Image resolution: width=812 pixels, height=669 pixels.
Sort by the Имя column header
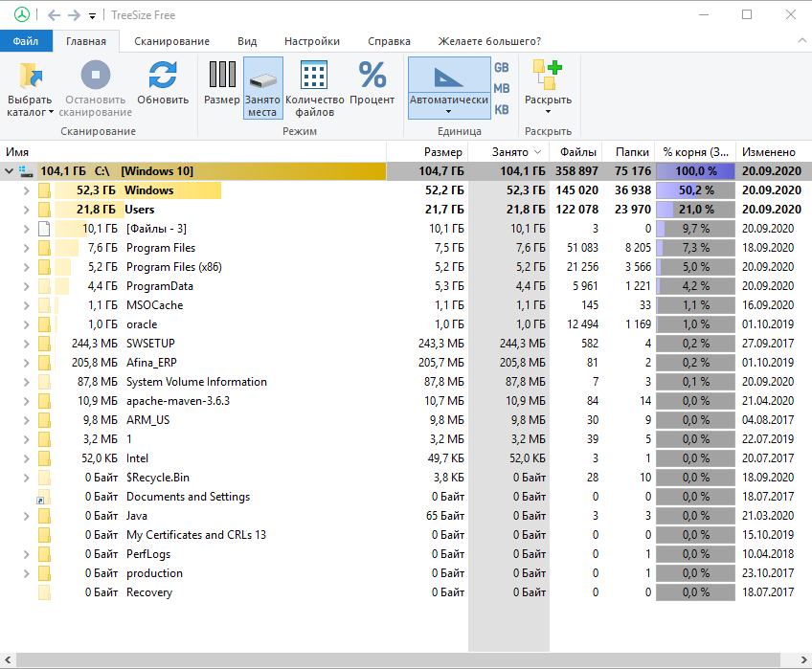click(x=193, y=152)
